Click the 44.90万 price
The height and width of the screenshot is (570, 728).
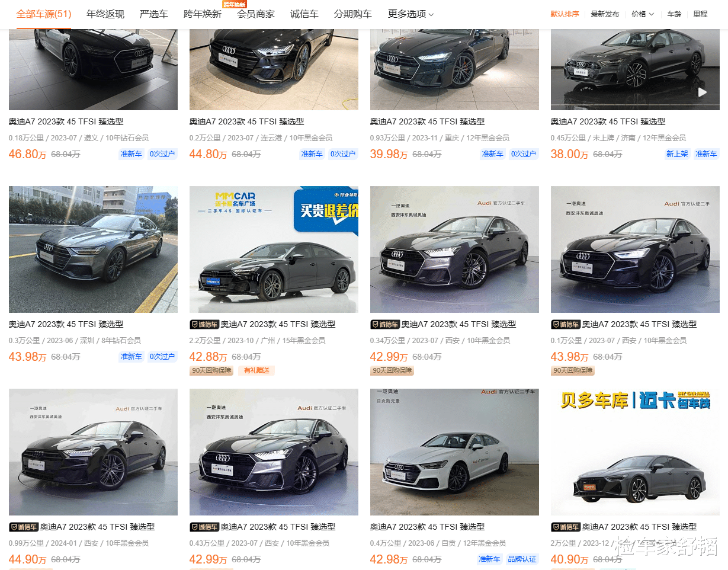tap(28, 559)
